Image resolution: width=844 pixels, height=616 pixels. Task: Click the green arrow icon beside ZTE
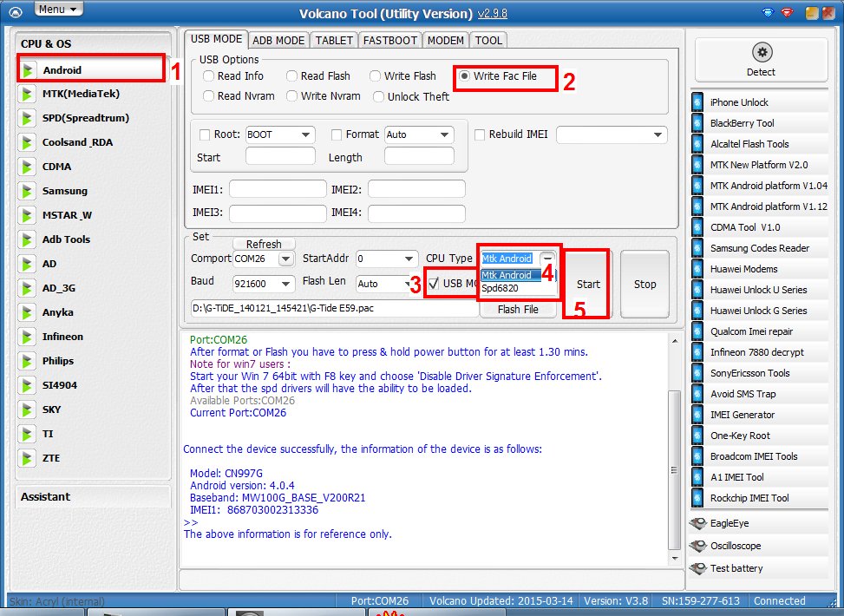coord(26,458)
